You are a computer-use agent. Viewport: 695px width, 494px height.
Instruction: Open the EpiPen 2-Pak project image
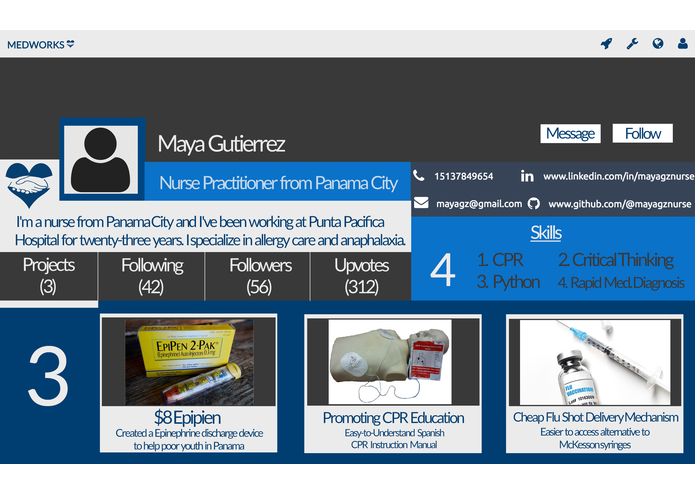(189, 362)
